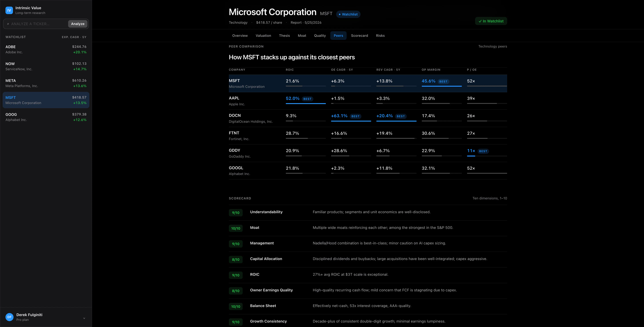Click the Growth Consistency scorecard label
Viewport: 644px width, 327px height.
(x=268, y=321)
